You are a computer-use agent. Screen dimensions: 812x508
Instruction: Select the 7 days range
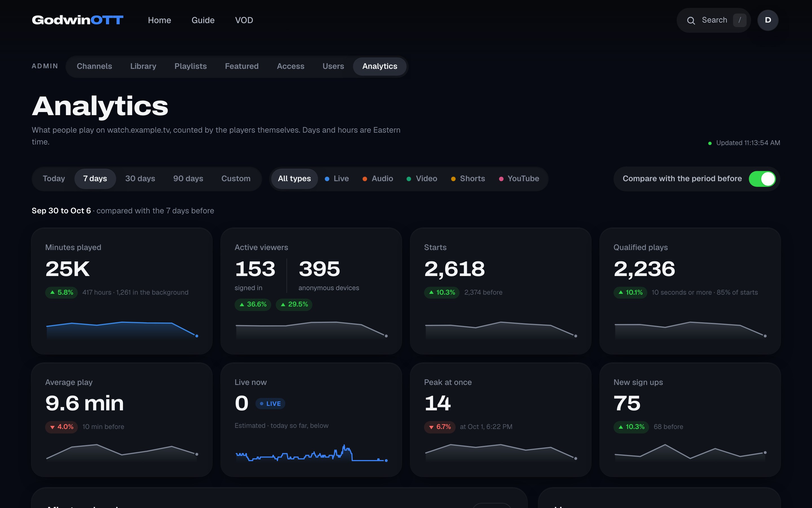pyautogui.click(x=95, y=179)
